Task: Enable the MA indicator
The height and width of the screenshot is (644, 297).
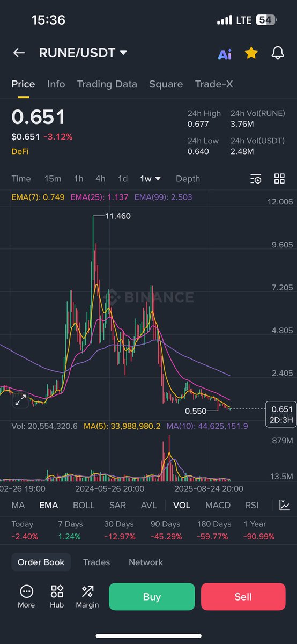Action: tap(18, 505)
